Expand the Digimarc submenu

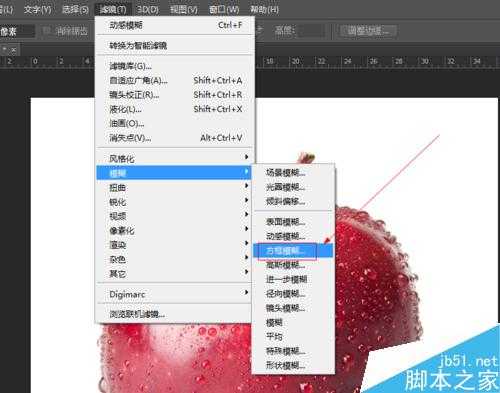coord(175,294)
